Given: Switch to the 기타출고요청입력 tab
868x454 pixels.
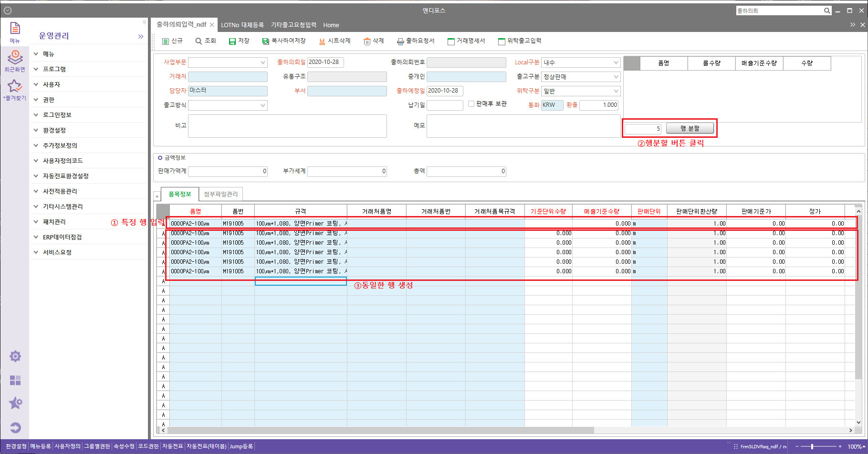Looking at the screenshot, I should (293, 25).
